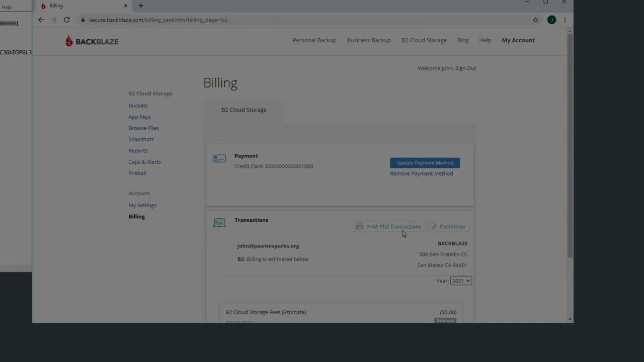644x362 pixels.
Task: Select Billing in the sidebar
Action: [x=136, y=217]
